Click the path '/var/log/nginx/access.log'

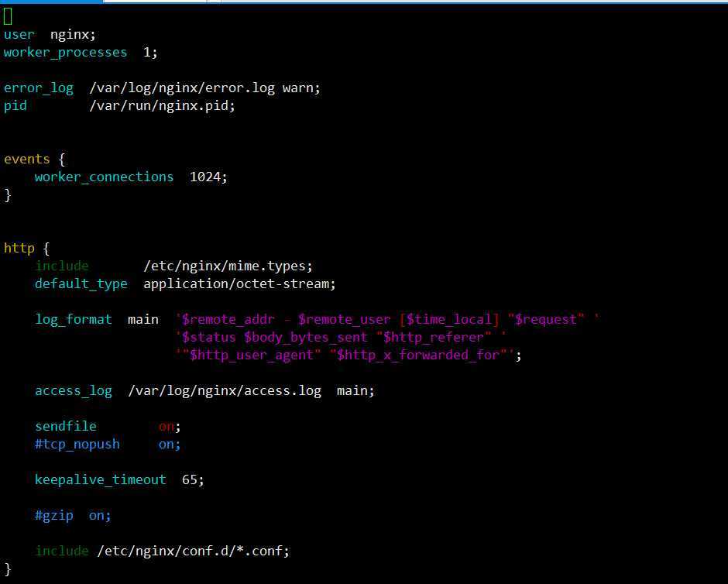tap(225, 391)
